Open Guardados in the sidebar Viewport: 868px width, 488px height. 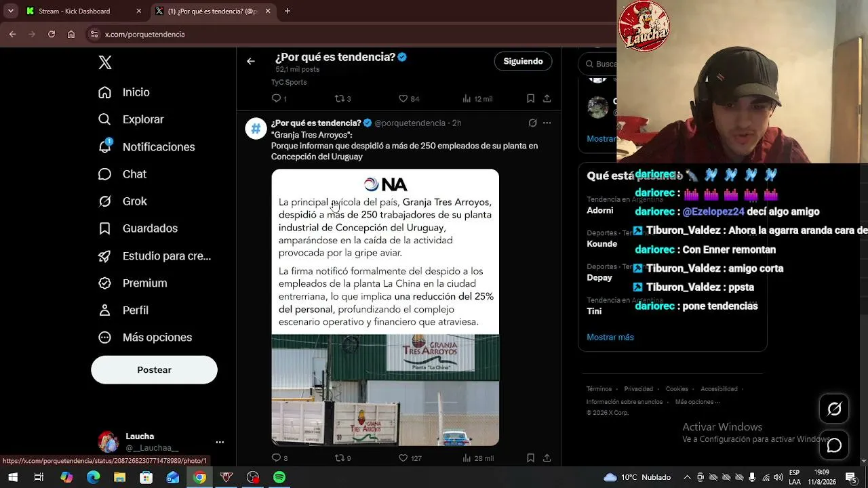[x=138, y=228]
